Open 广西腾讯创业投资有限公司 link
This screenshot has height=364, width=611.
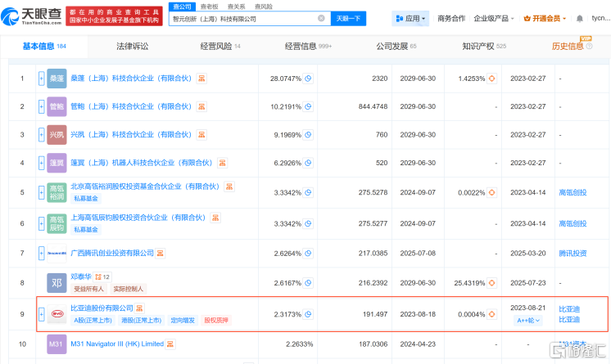[112, 253]
